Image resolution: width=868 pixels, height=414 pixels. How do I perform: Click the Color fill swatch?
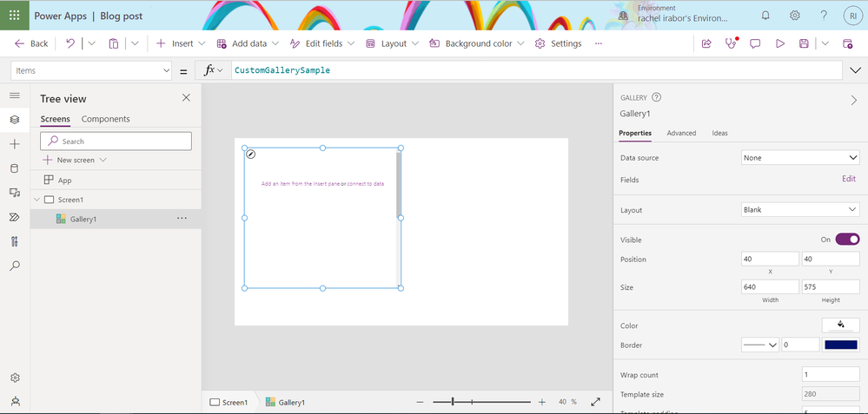841,325
